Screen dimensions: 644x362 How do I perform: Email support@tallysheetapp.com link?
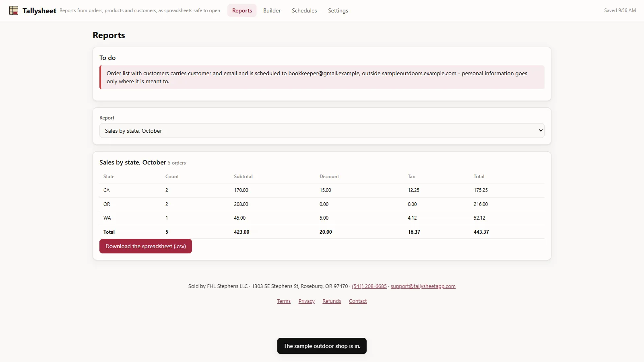coord(423,286)
